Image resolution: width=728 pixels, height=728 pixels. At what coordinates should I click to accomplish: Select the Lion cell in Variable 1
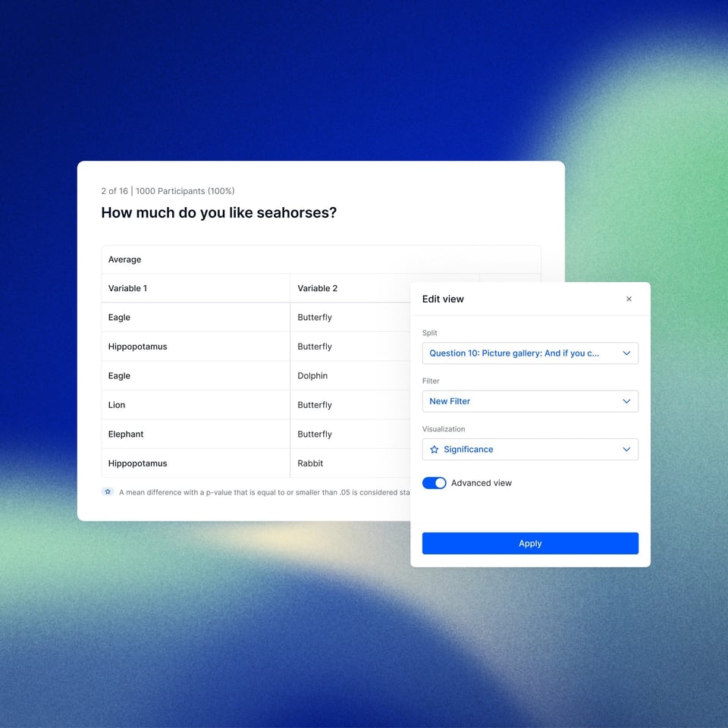click(117, 405)
